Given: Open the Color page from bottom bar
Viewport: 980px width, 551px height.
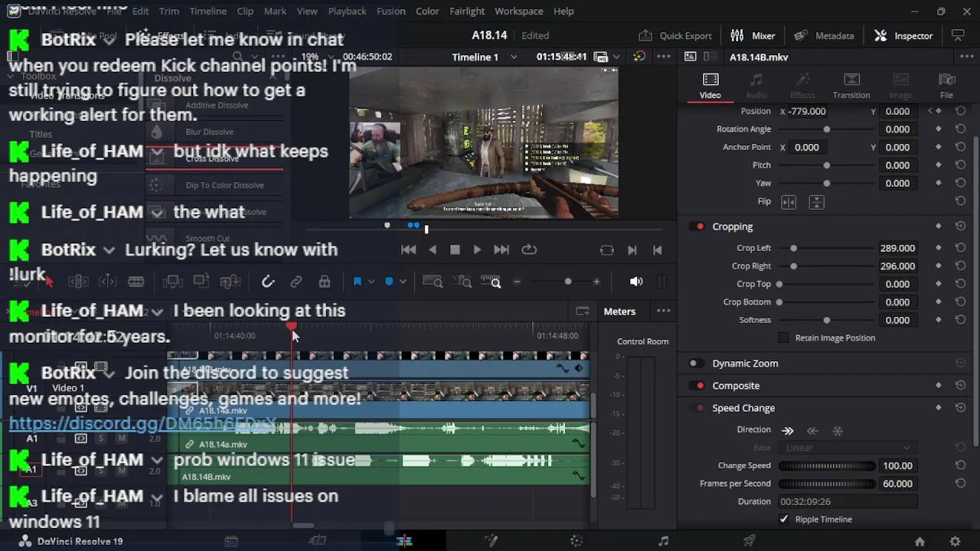Looking at the screenshot, I should [x=577, y=541].
